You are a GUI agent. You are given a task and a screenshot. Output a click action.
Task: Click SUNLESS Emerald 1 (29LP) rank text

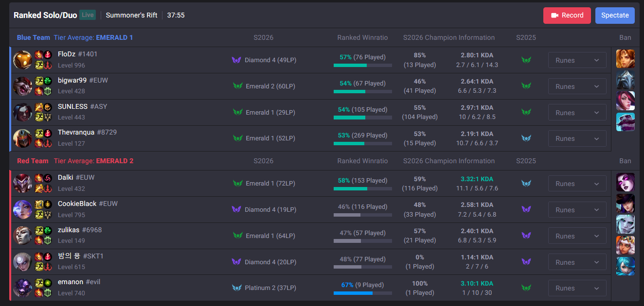coord(270,113)
